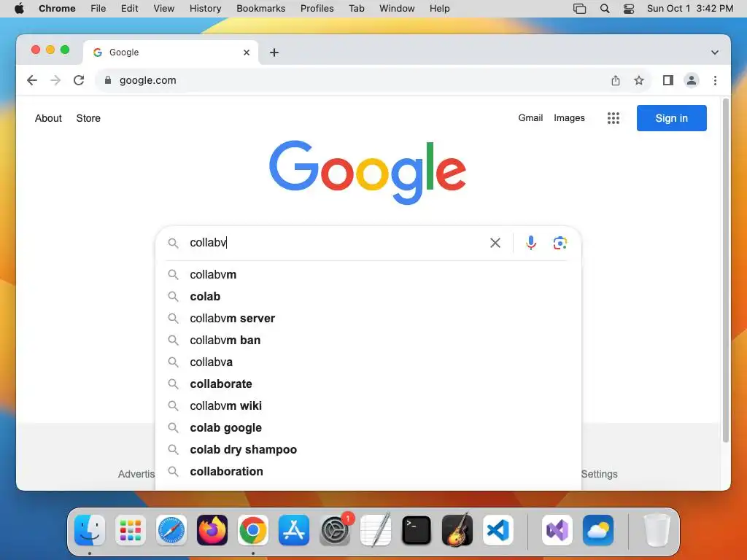Launch Safari from the Dock
747x560 pixels.
[x=171, y=530]
